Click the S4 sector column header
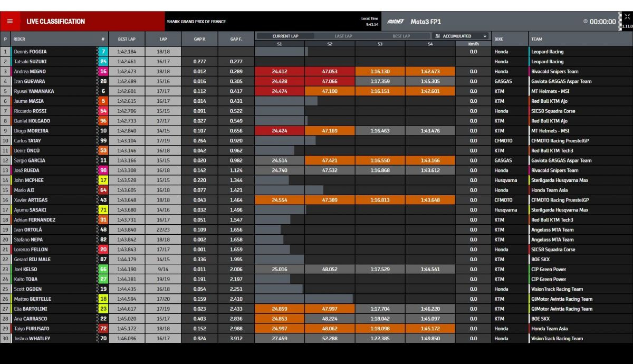Viewport: 633px width, 364px height. pos(430,44)
